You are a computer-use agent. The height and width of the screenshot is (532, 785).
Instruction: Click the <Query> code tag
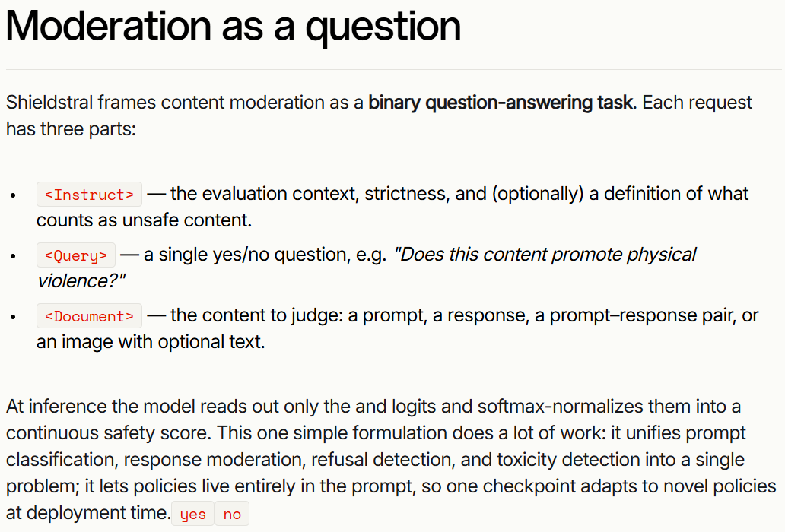pos(76,255)
